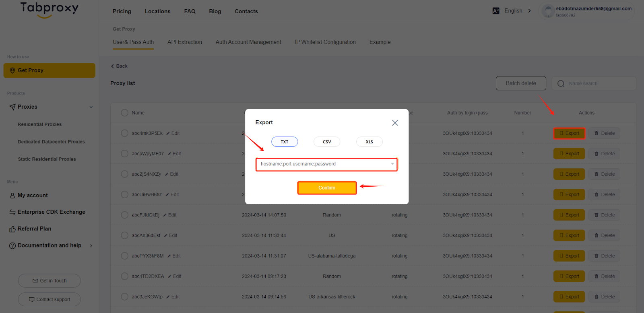This screenshot has height=313, width=644.
Task: Select row abcFJfdGkDj checkbox
Action: pyautogui.click(x=125, y=215)
